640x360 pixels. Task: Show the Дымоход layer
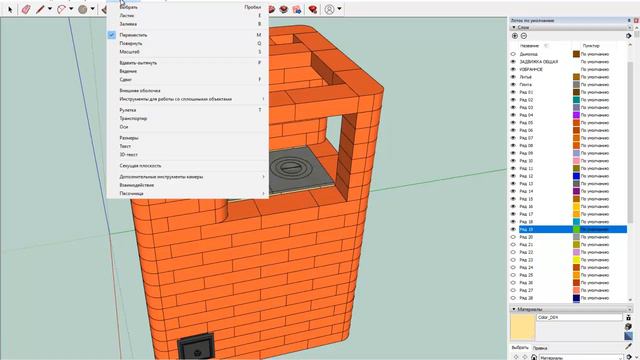point(513,54)
